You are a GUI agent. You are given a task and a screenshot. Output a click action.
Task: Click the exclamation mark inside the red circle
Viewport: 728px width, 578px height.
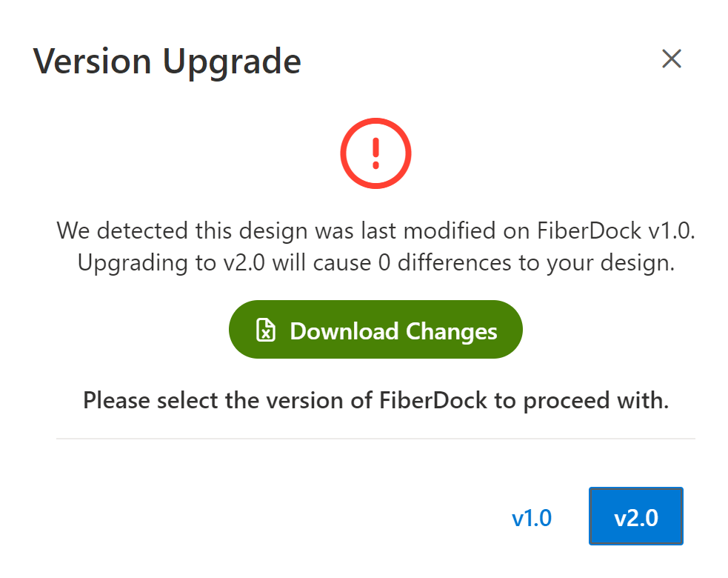coord(375,153)
